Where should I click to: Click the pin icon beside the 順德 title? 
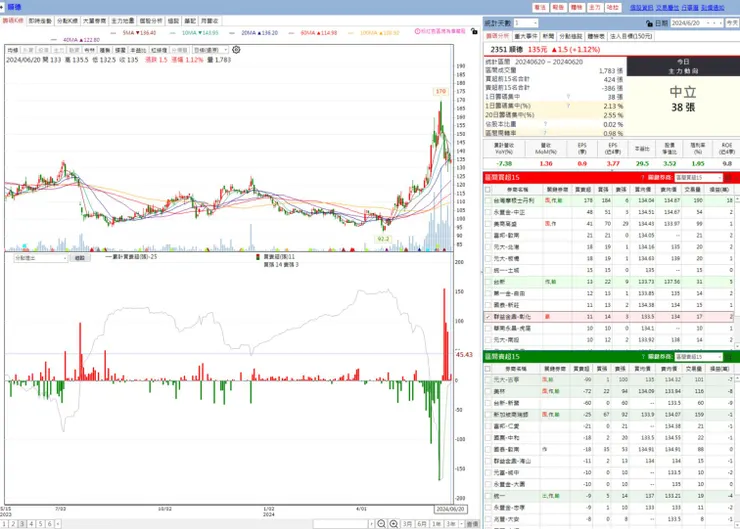[2, 7]
